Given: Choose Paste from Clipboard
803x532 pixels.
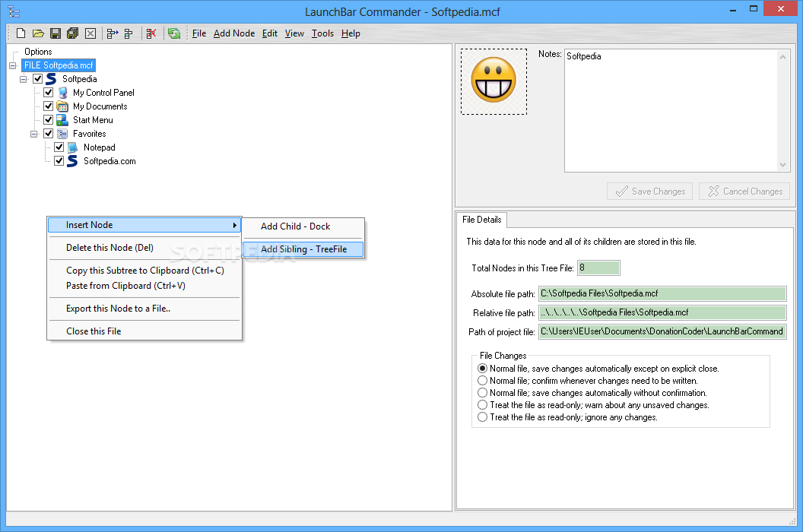Looking at the screenshot, I should (x=144, y=286).
